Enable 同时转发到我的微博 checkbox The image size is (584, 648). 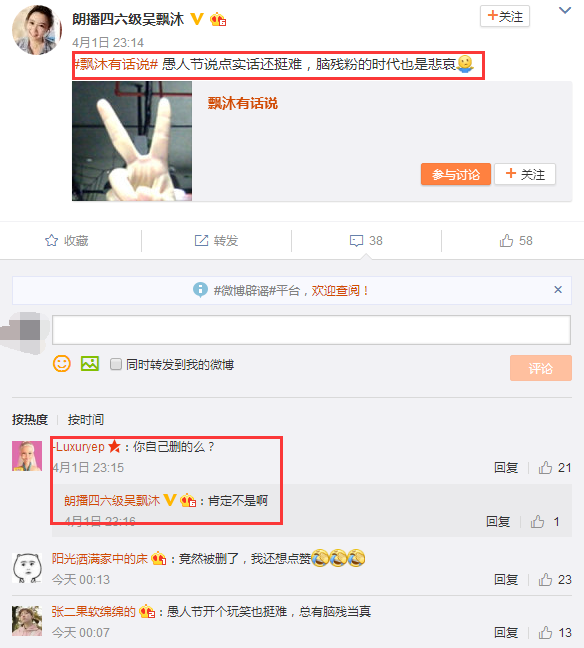(116, 364)
